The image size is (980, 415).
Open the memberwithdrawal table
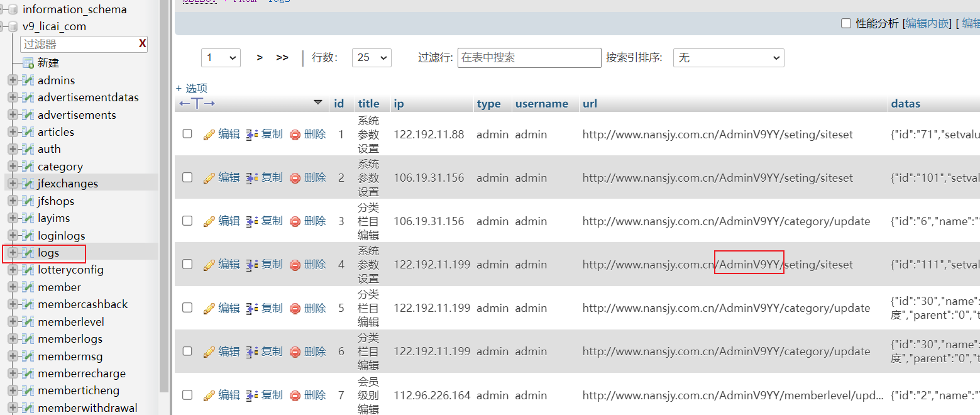87,408
